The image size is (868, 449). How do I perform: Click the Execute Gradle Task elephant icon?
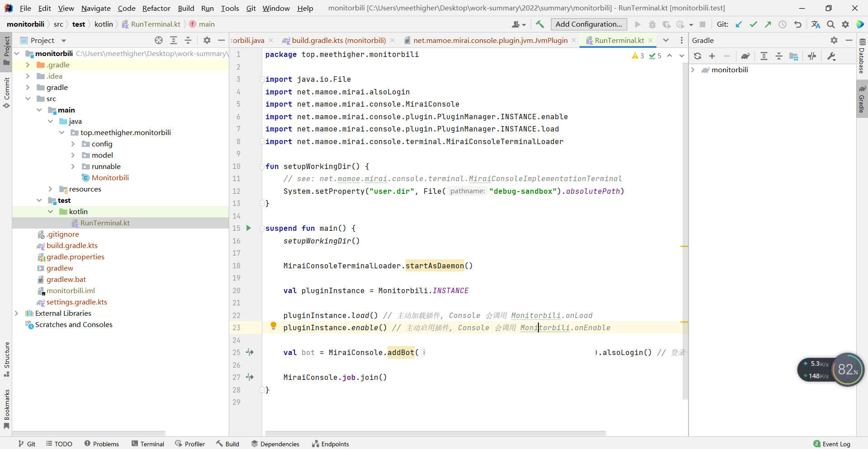coord(745,56)
